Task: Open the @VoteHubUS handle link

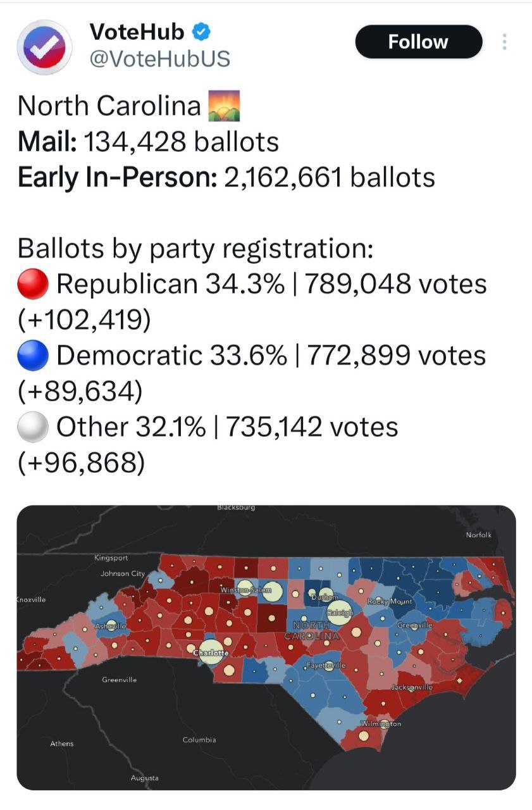Action: [159, 59]
